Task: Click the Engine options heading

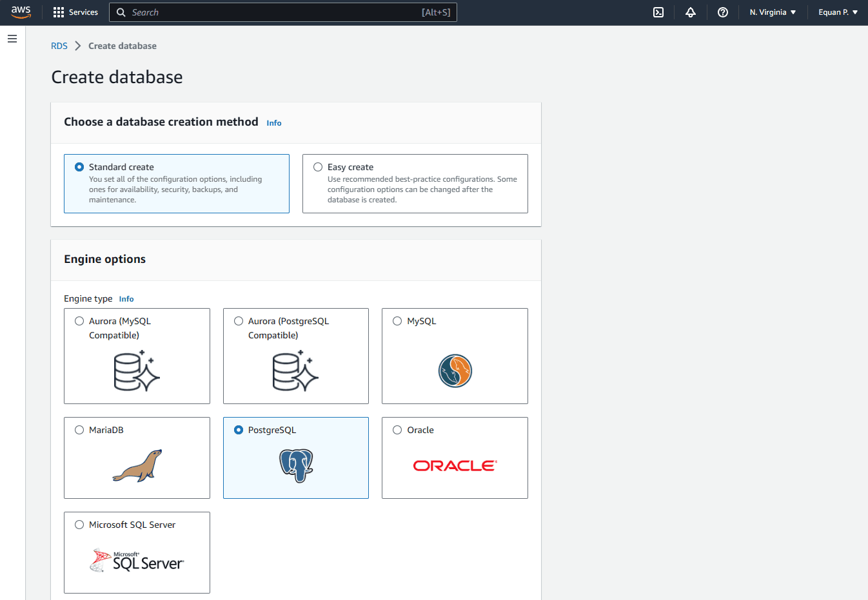Action: tap(104, 259)
